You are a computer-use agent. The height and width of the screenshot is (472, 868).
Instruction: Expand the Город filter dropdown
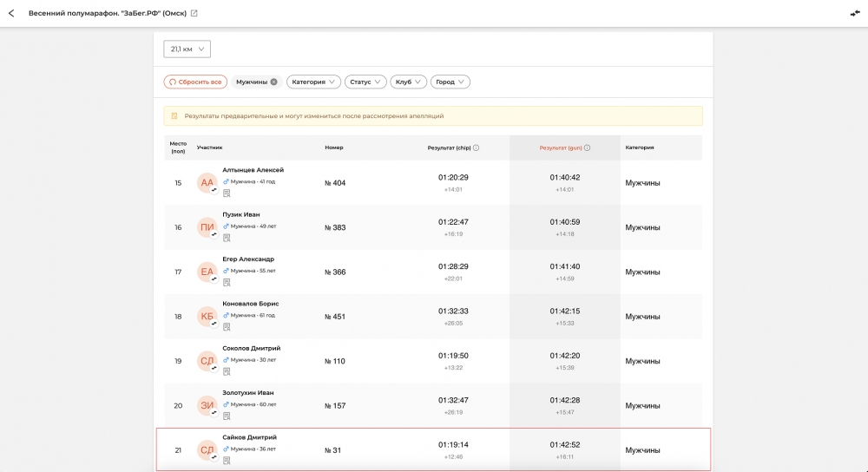[450, 82]
